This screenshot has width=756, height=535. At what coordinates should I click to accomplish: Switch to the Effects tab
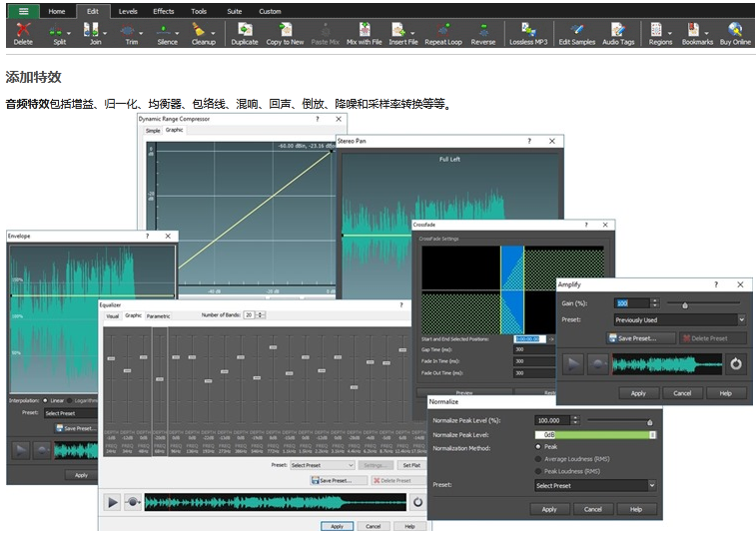[x=163, y=11]
